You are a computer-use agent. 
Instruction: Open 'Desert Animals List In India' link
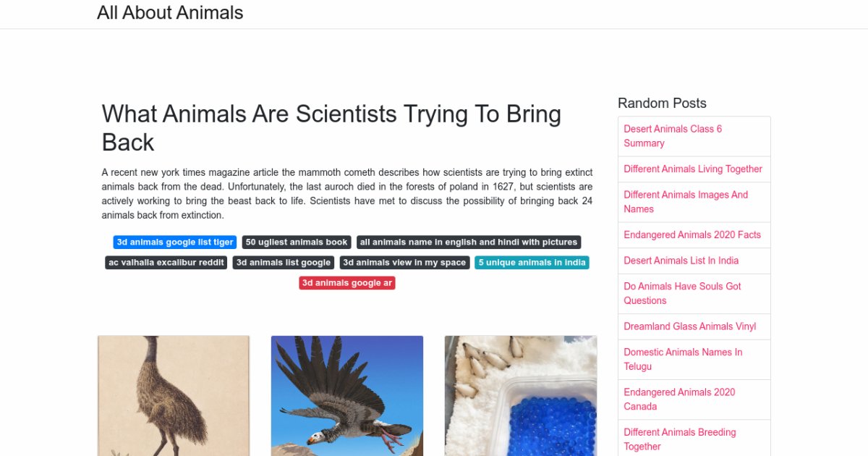point(681,261)
